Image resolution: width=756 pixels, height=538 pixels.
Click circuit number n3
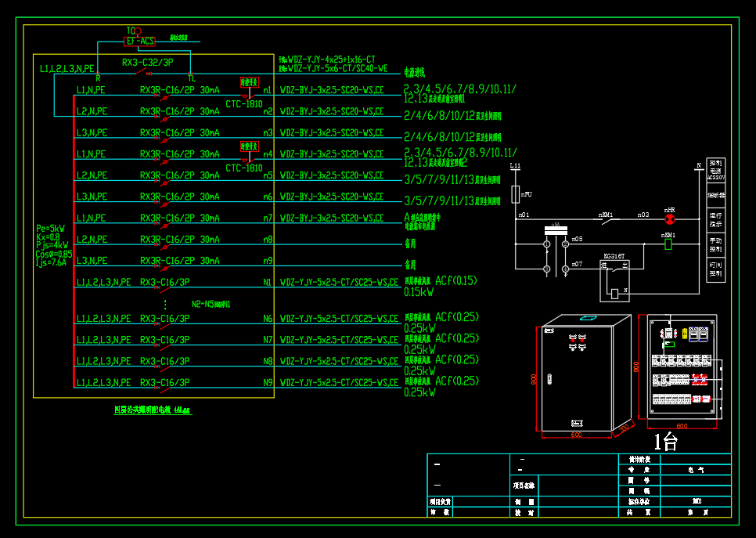(268, 132)
